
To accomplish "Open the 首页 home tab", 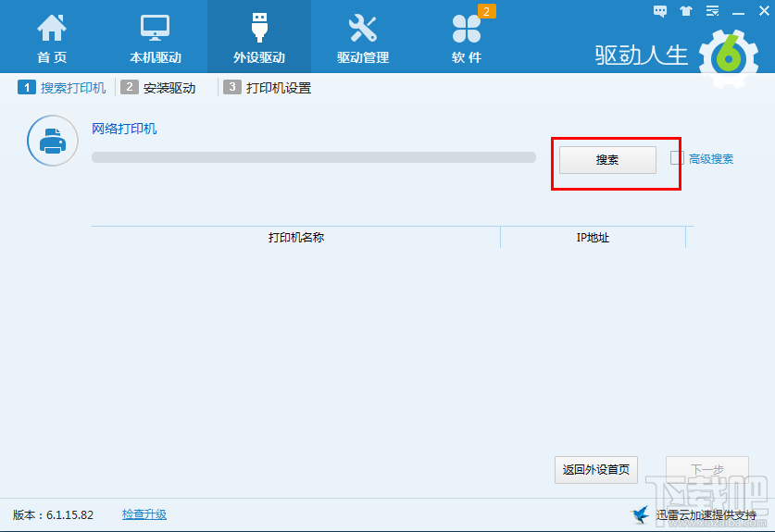I will tap(52, 37).
